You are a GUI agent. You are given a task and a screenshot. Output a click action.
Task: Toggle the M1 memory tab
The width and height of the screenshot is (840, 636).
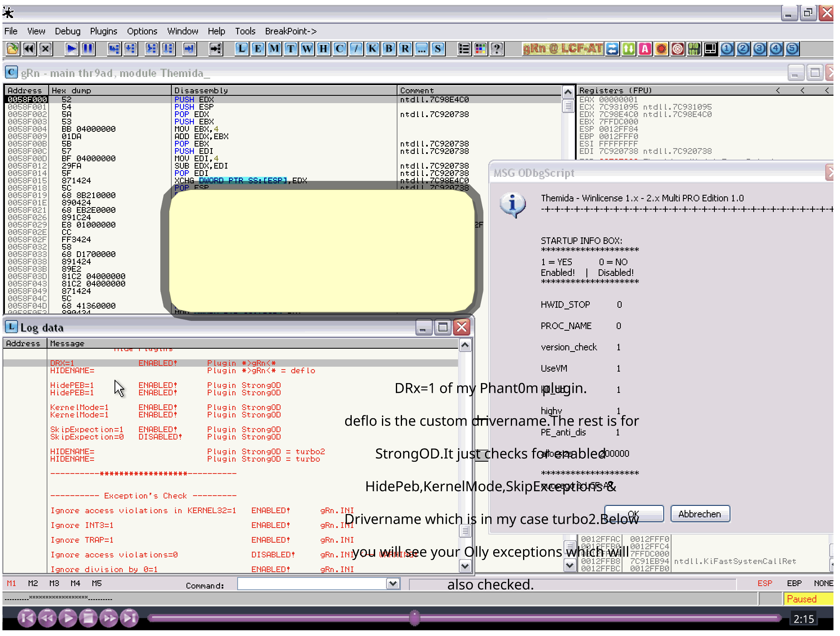click(11, 583)
